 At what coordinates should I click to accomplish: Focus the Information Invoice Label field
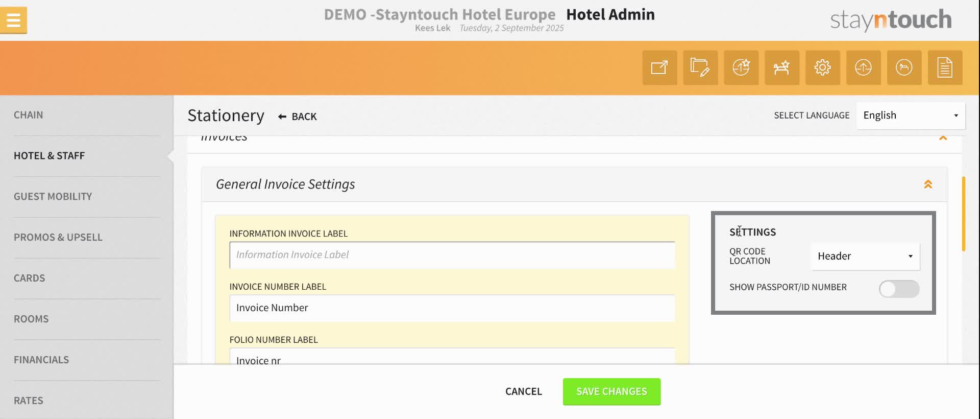tap(452, 255)
